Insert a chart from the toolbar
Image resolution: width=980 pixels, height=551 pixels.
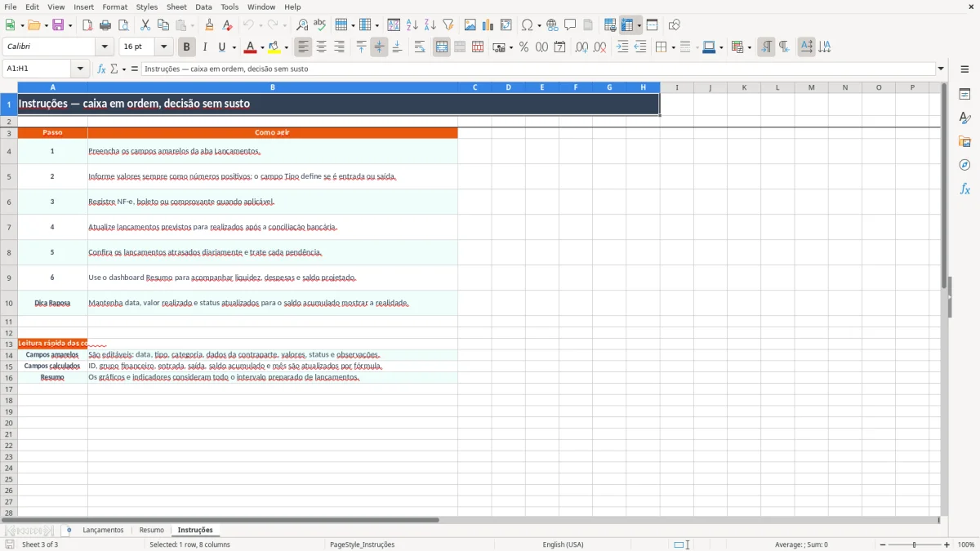coord(488,25)
